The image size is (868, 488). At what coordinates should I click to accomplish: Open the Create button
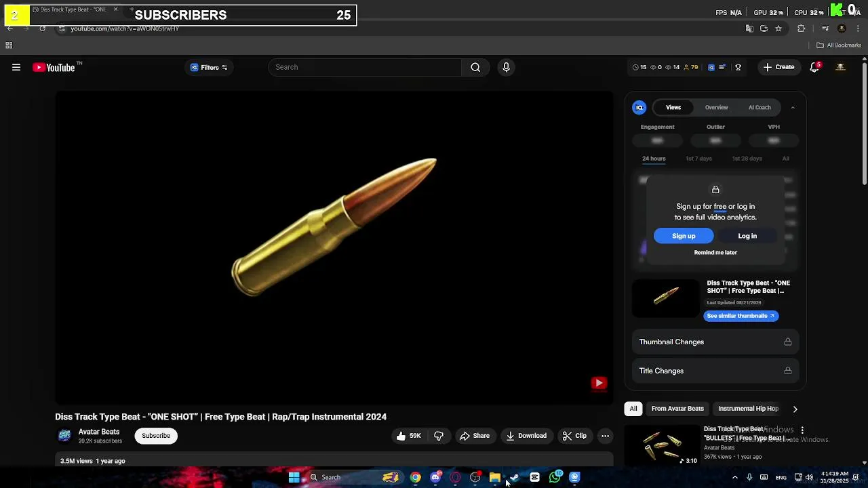point(778,67)
